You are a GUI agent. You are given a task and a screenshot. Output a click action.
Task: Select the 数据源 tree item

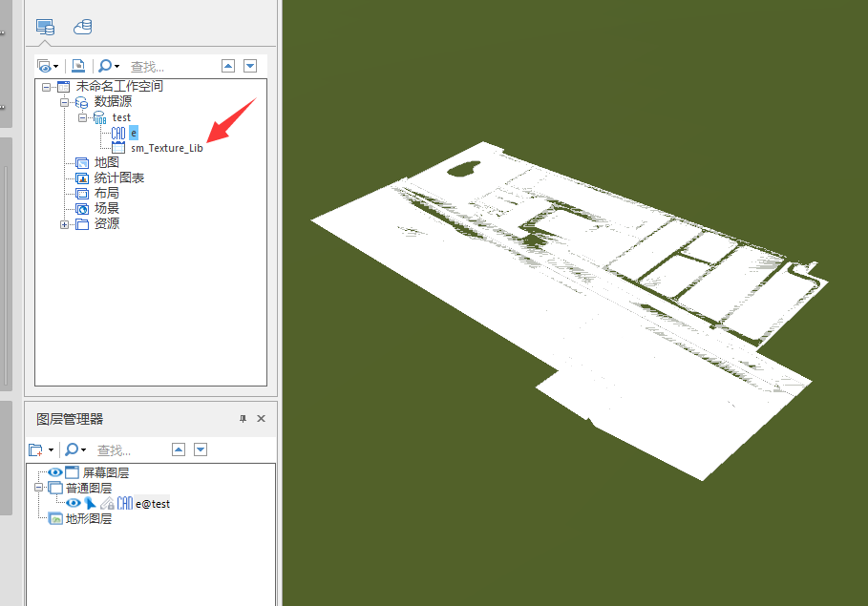[x=113, y=102]
